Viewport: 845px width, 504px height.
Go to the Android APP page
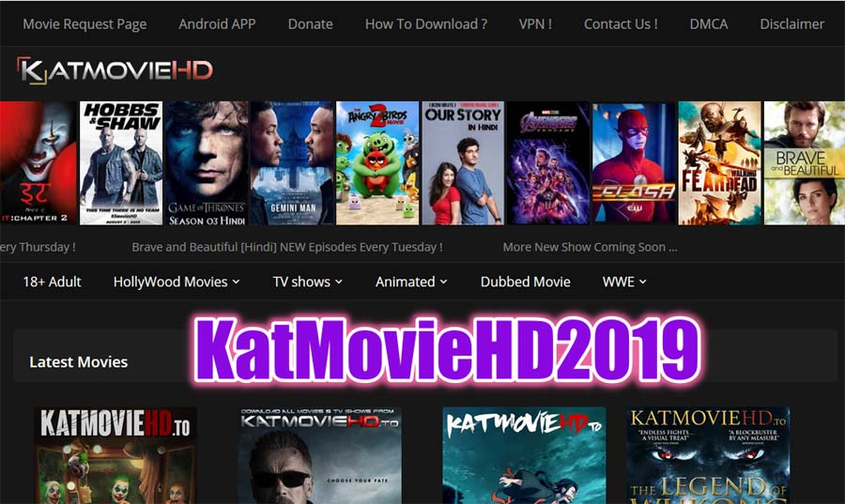(x=217, y=24)
